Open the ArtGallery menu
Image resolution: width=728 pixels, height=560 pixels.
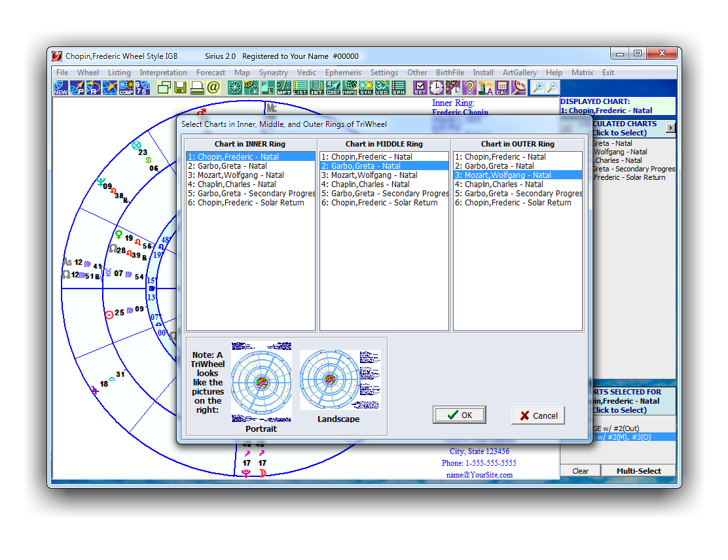point(520,73)
